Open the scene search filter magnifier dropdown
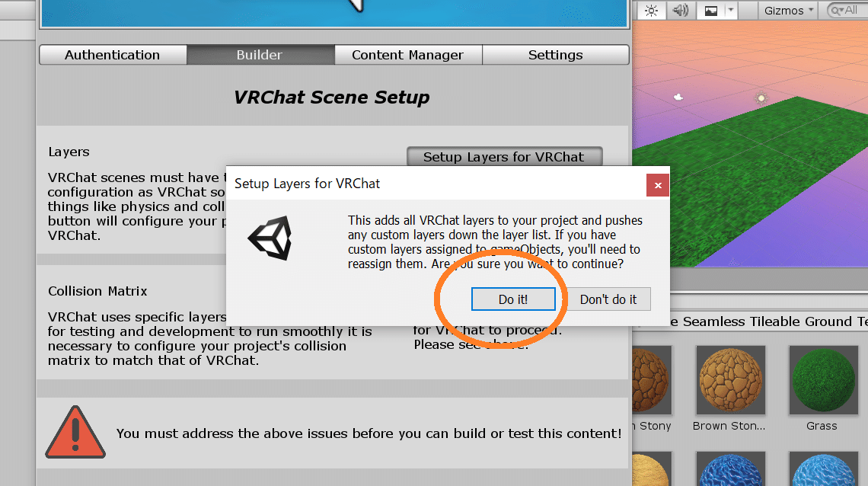Screen dimensions: 868x486 point(836,11)
